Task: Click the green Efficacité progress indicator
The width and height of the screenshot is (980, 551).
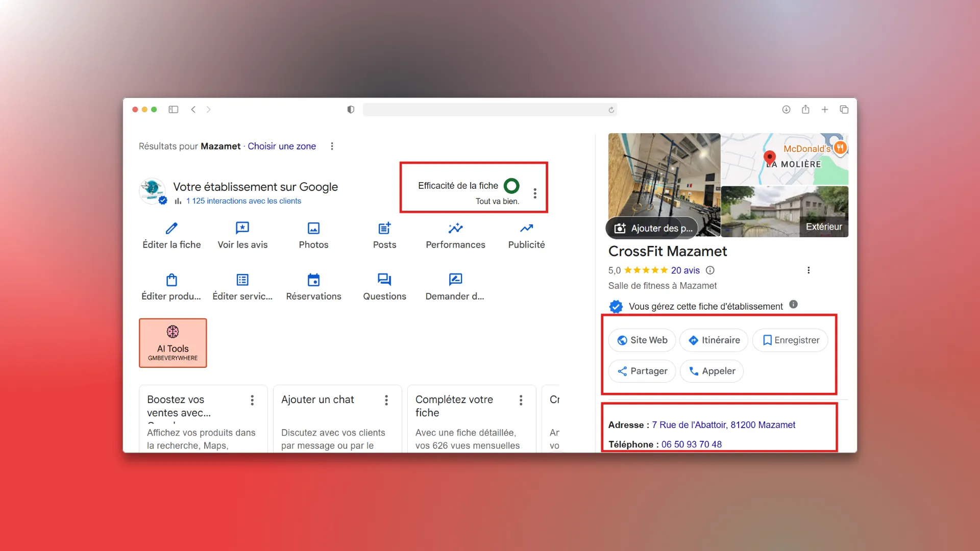Action: [x=511, y=186]
